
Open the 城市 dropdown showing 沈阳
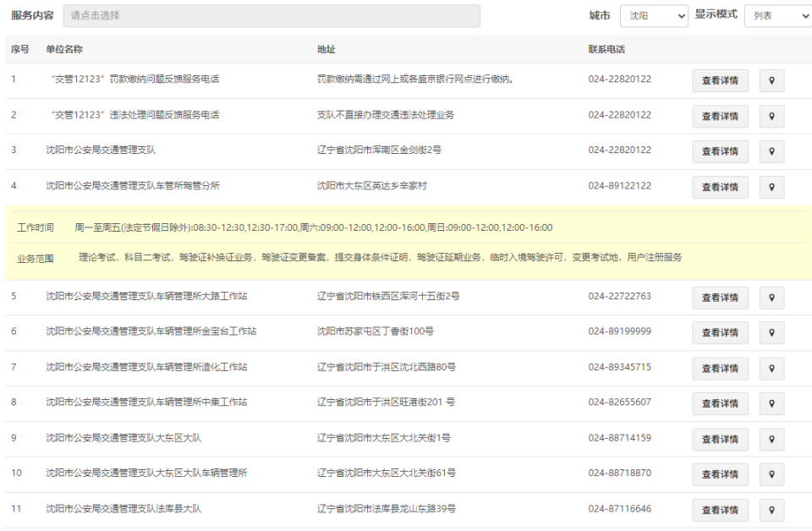click(x=654, y=16)
